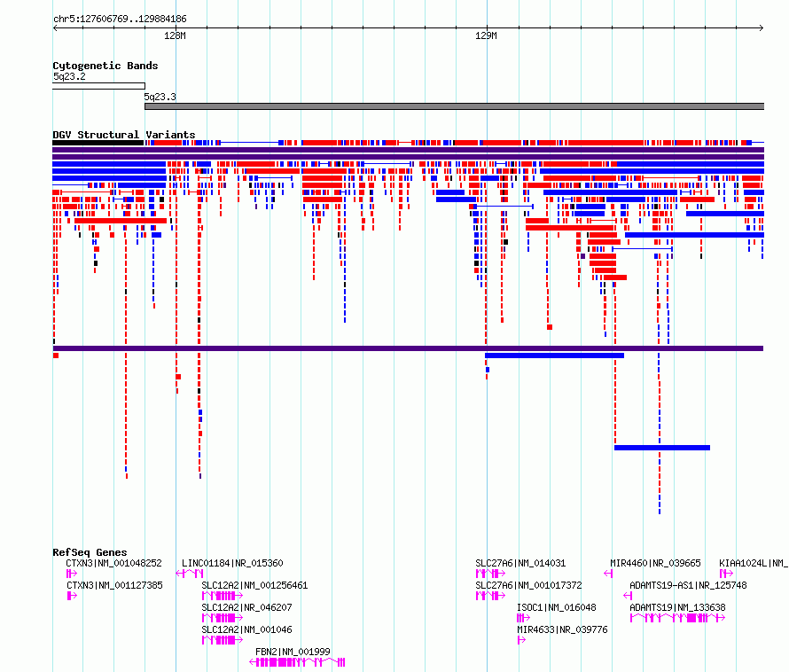Click the left arrowhead of the ruler
Image resolution: width=789 pixels, height=672 pixels.
(x=55, y=27)
